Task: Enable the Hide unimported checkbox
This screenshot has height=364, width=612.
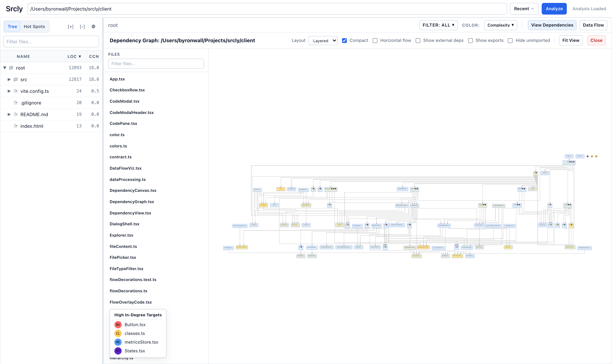Action: [510, 40]
